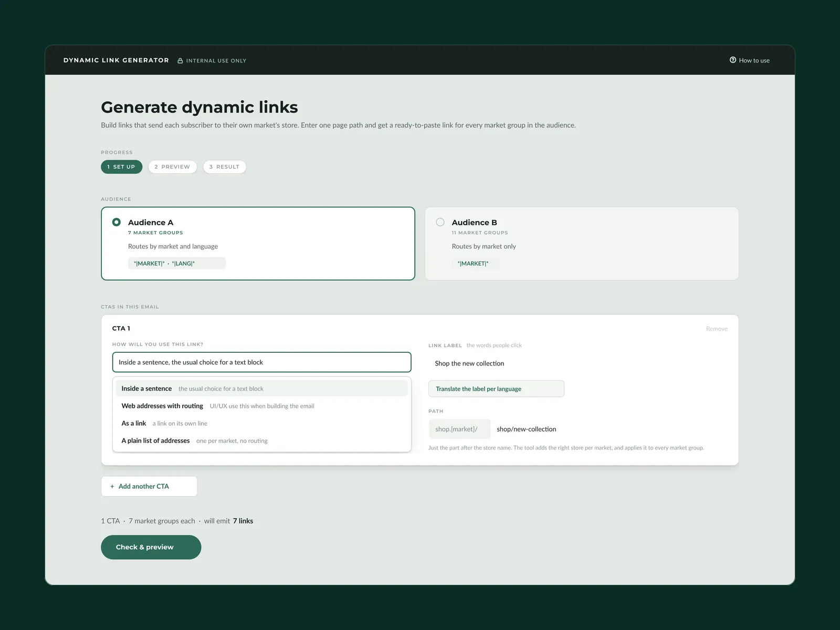Viewport: 840px width, 630px height.
Task: Click the question mark help icon
Action: (x=733, y=60)
